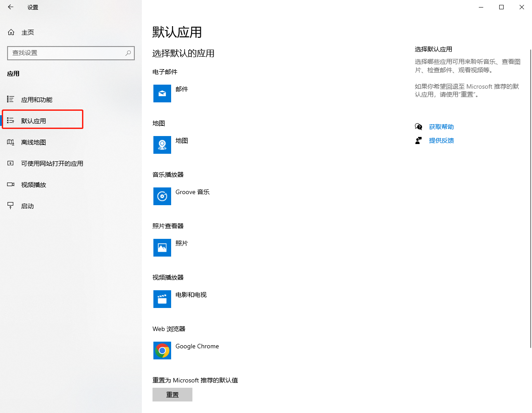This screenshot has height=413, width=532.
Task: Click the 照片 photo viewer icon
Action: click(x=162, y=248)
